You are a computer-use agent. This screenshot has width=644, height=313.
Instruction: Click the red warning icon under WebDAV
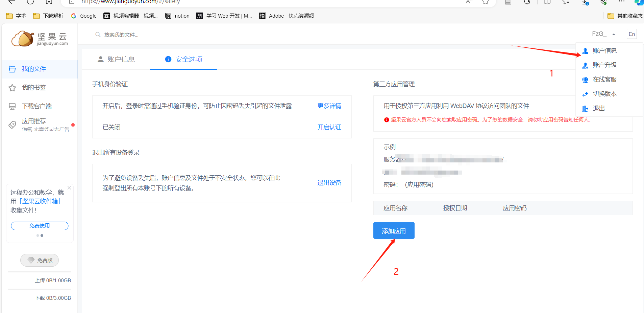tap(387, 120)
